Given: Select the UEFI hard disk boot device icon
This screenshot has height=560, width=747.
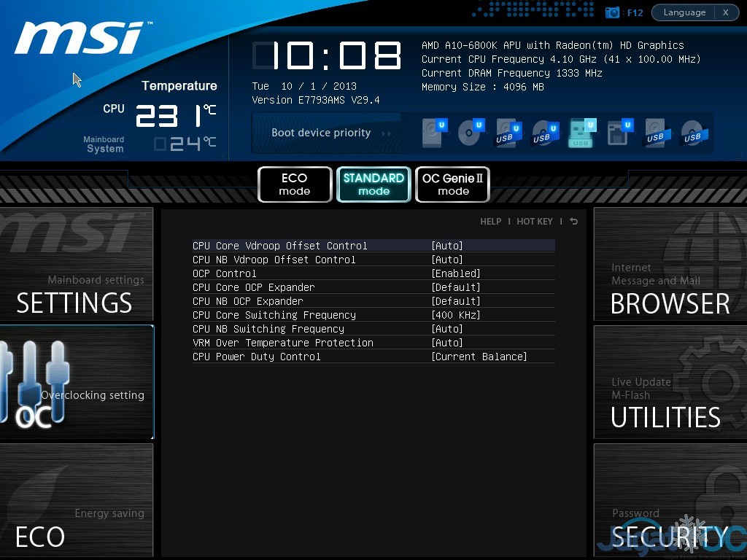Looking at the screenshot, I should tap(435, 133).
